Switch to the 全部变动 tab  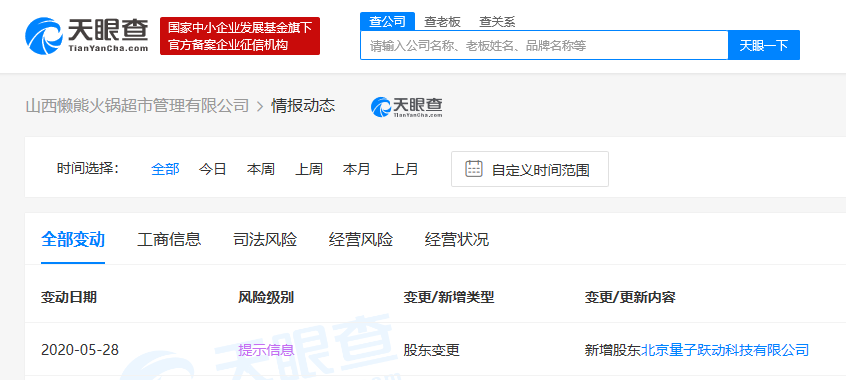(x=73, y=239)
